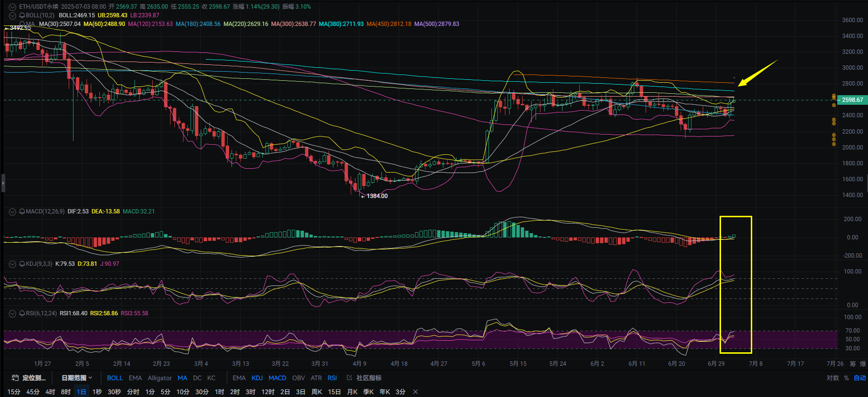Toggle the Alligator indicator

pos(160,378)
